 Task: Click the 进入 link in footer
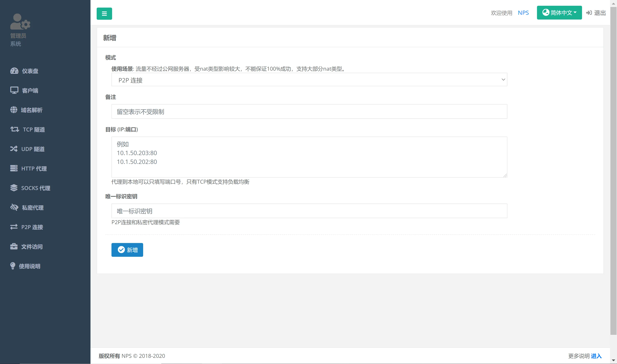596,356
